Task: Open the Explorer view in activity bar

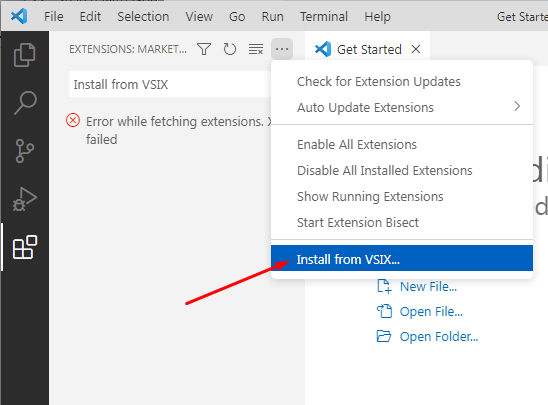Action: tap(24, 55)
